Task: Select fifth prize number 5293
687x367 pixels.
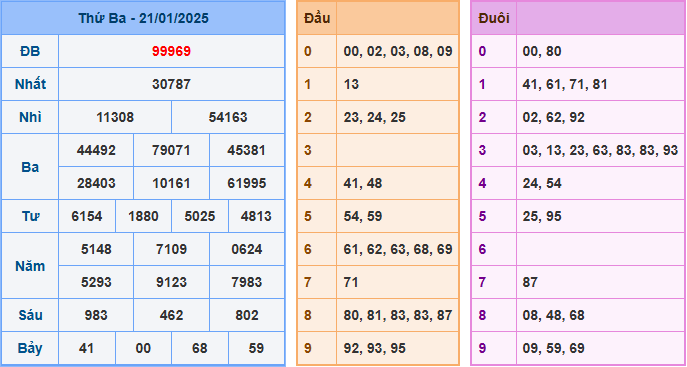Action: coord(96,282)
